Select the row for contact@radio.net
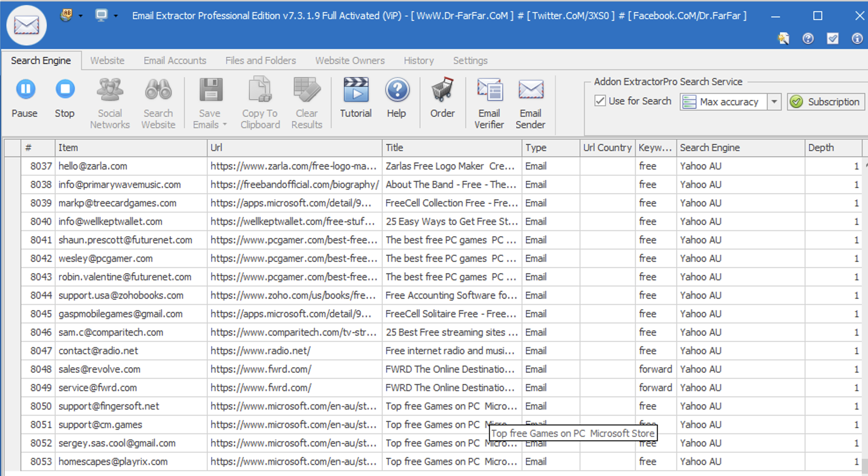868x476 pixels. click(98, 351)
